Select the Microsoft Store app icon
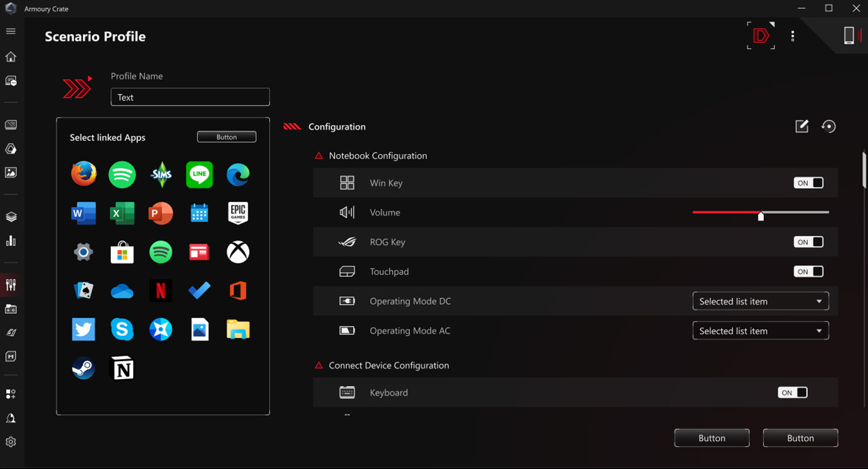Viewport: 868px width, 469px height. [122, 252]
